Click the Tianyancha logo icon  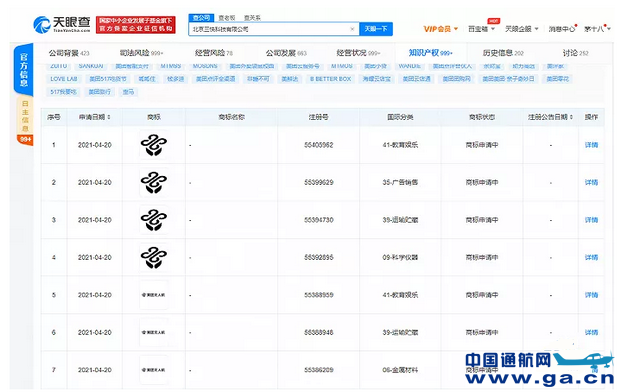click(42, 25)
